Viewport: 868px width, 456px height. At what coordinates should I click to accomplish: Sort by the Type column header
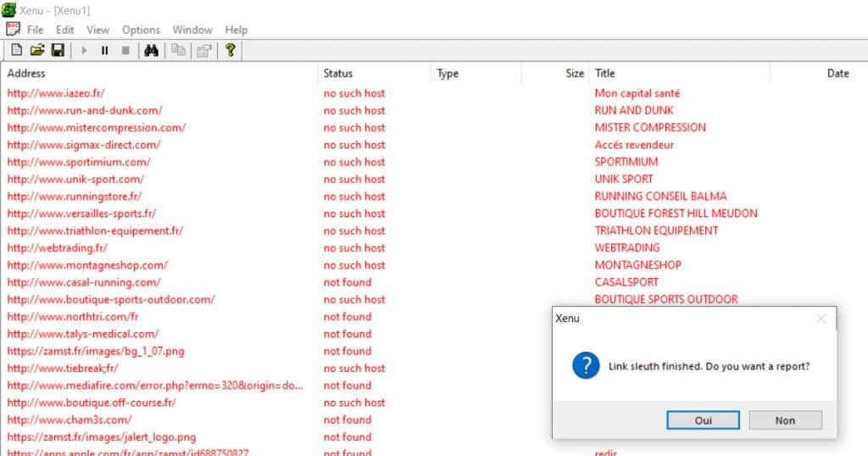point(476,73)
